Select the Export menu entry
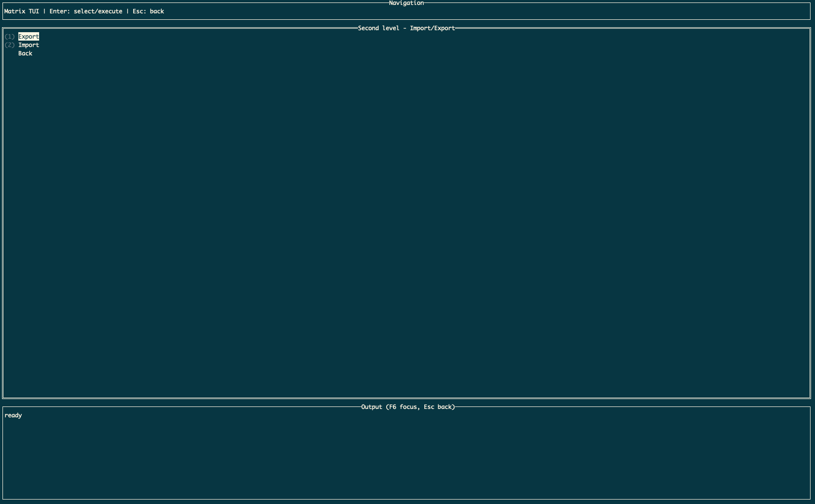The image size is (815, 504). 29,37
